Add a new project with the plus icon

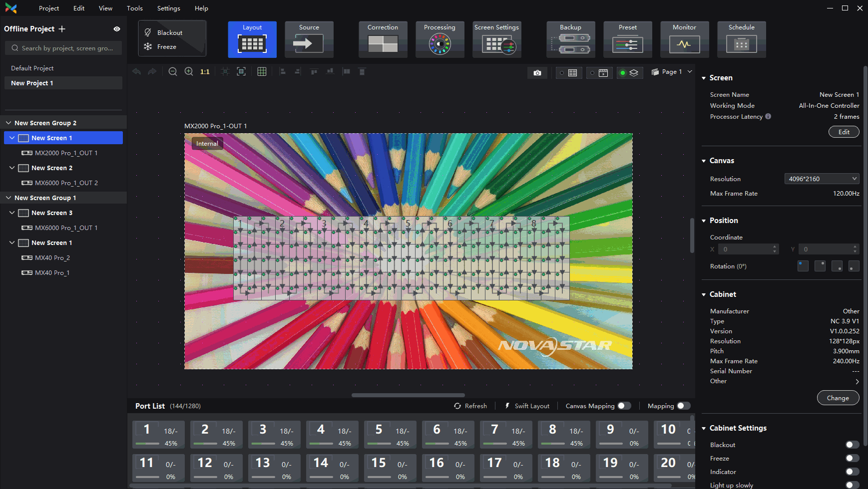pyautogui.click(x=62, y=29)
